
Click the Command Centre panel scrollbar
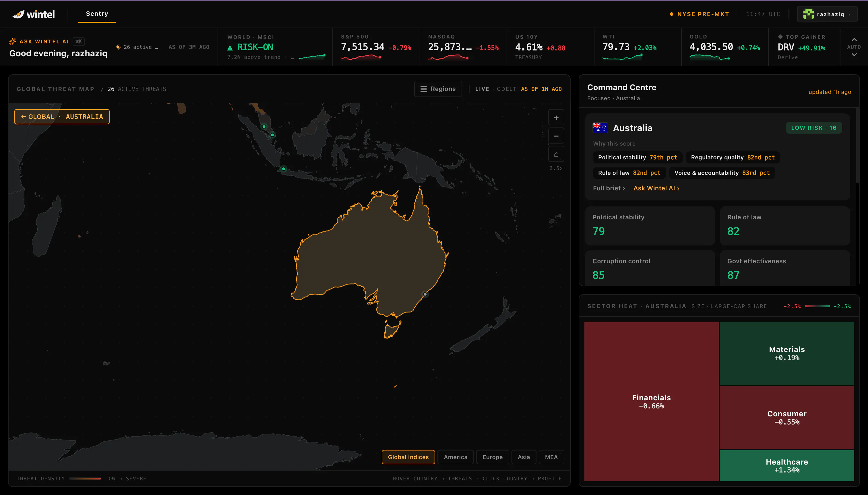[857, 146]
